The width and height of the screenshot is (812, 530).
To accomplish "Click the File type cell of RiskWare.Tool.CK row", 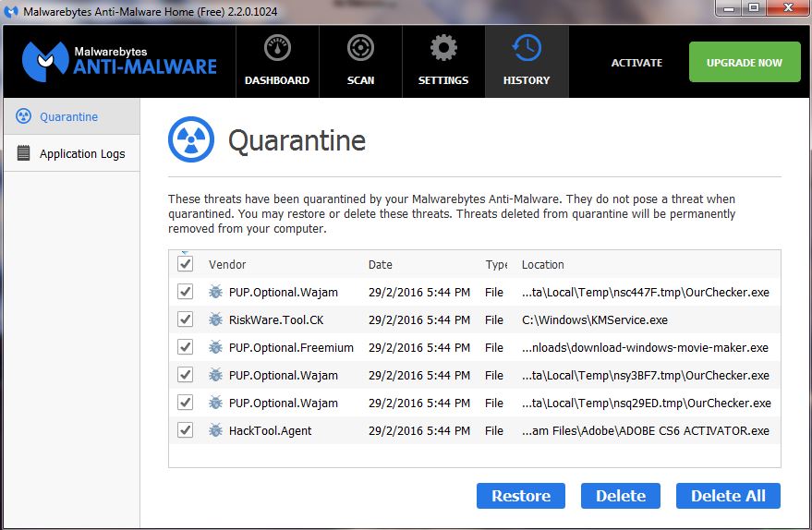I will pyautogui.click(x=494, y=319).
